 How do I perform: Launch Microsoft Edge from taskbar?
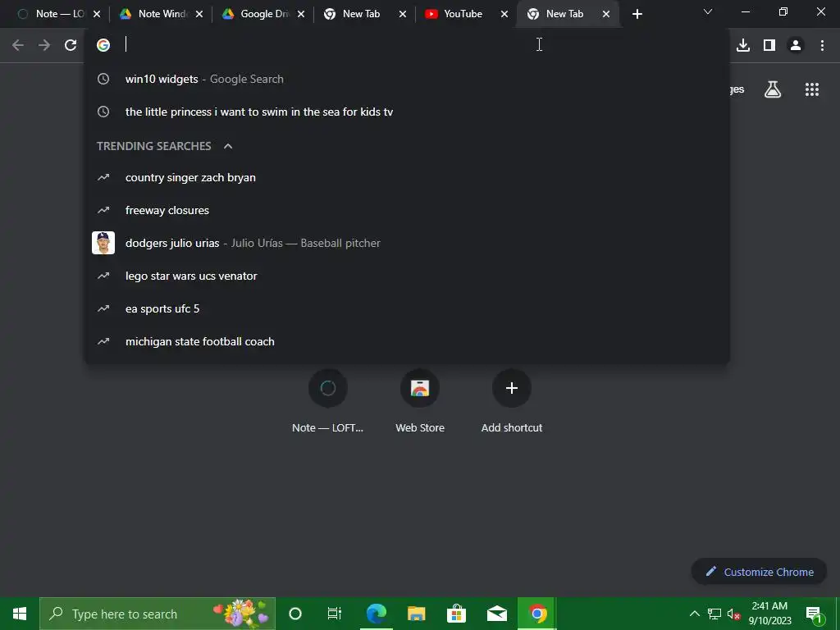pos(376,614)
